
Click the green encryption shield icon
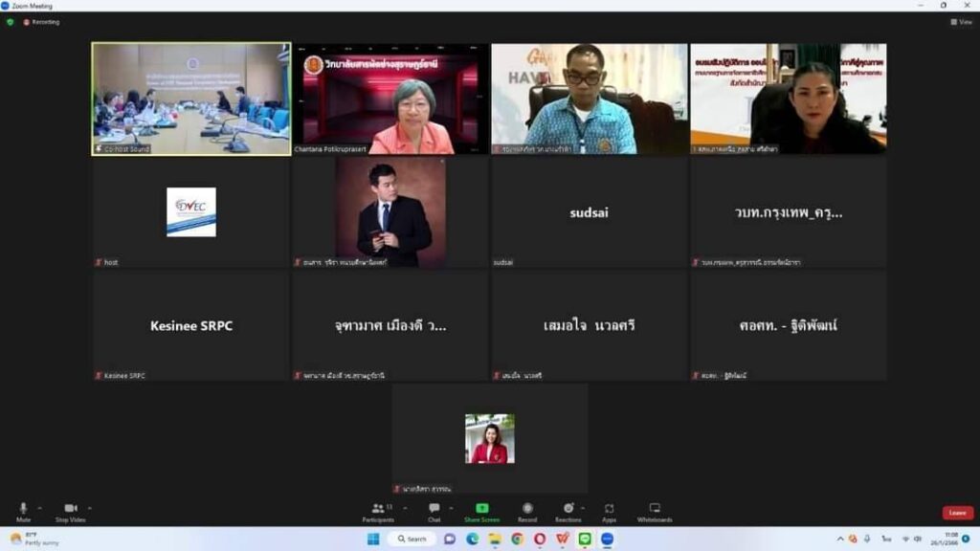[x=11, y=22]
